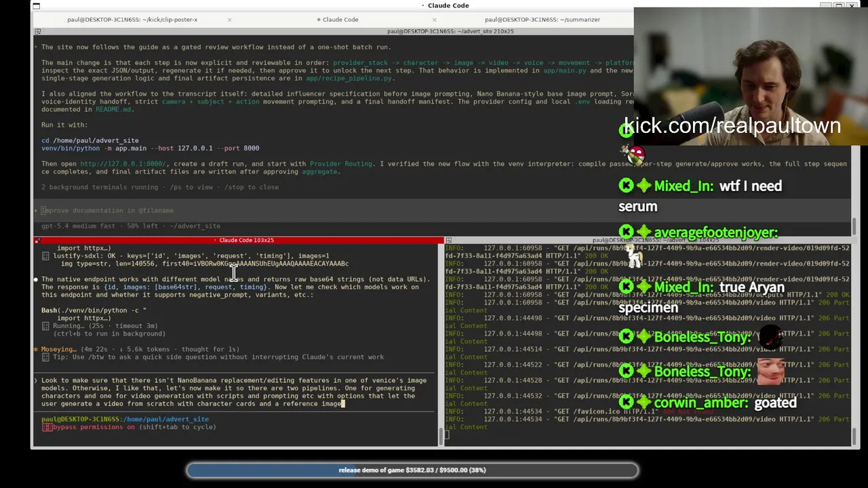Switch to the clip-poster-x terminal tab
This screenshot has width=868, height=488.
click(132, 20)
